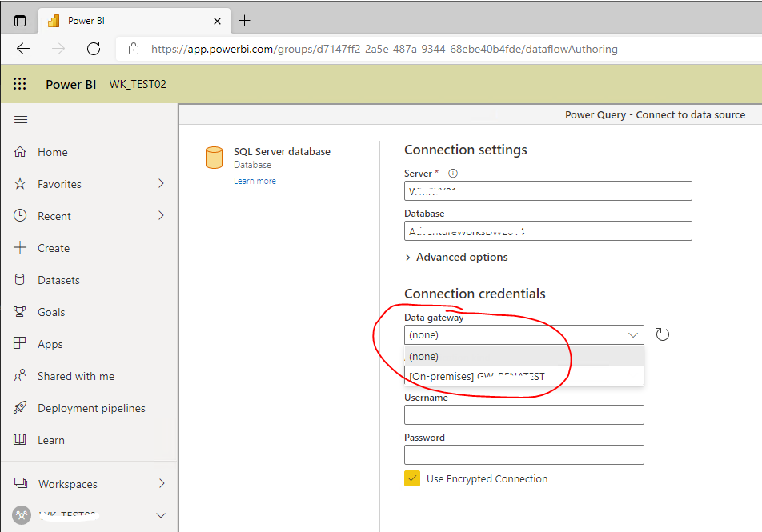Open the Power BI app launcher grid
The image size is (762, 532).
click(20, 84)
